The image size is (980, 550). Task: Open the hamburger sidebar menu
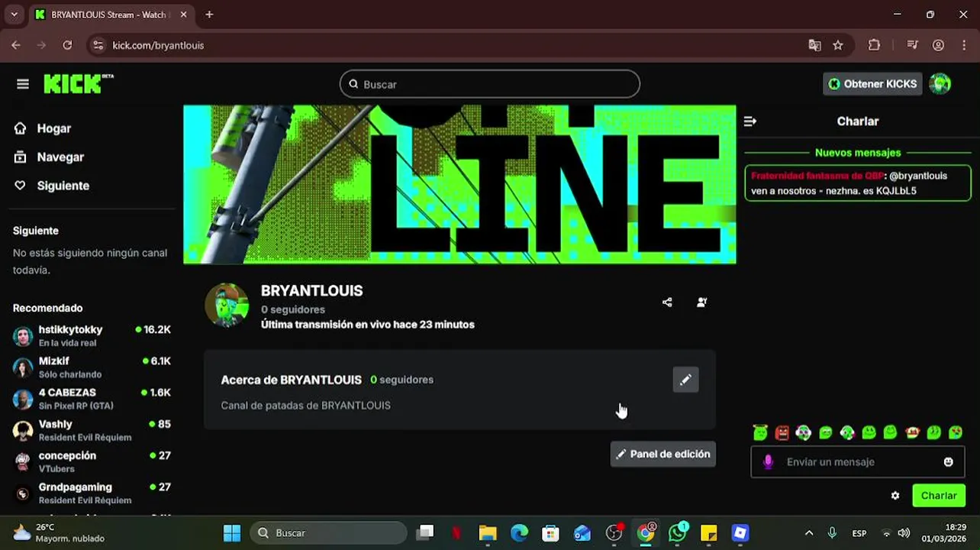coord(23,84)
